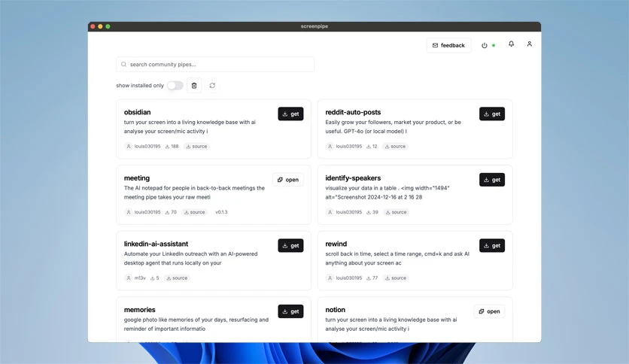629x364 pixels.
Task: Get the obsidian pipe
Action: pyautogui.click(x=290, y=114)
